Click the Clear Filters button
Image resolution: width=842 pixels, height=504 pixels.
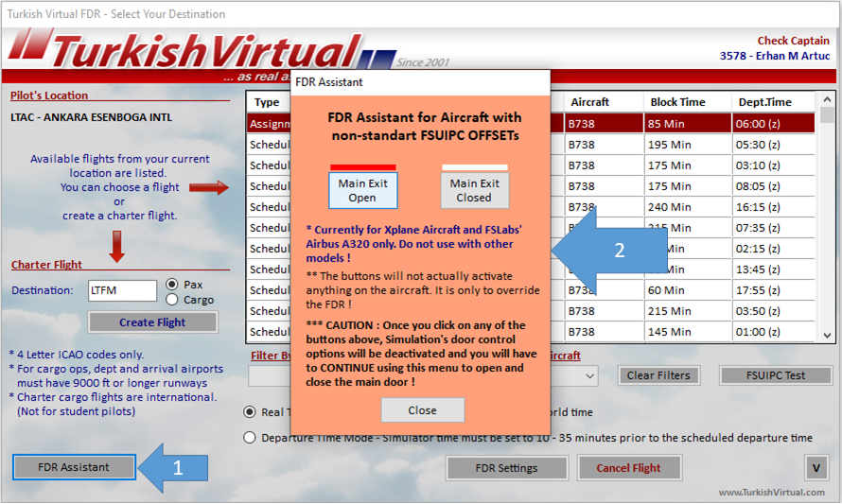[x=658, y=375]
